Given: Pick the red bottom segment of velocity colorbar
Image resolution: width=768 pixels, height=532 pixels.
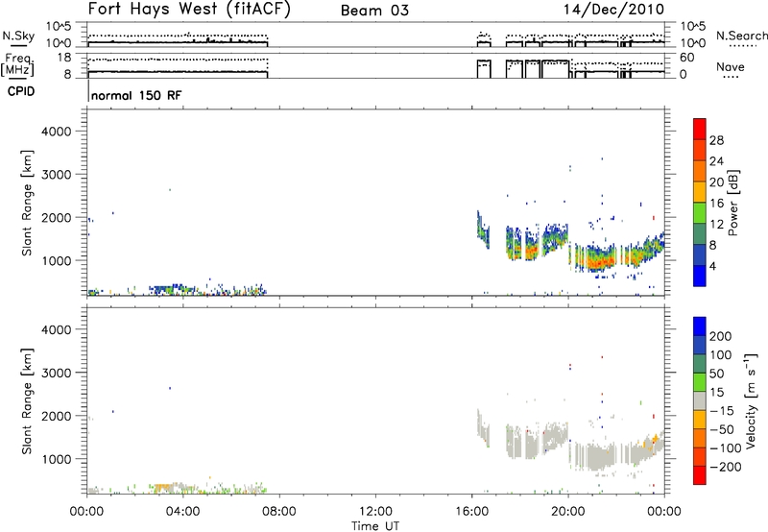Looking at the screenshot, I should pos(700,475).
